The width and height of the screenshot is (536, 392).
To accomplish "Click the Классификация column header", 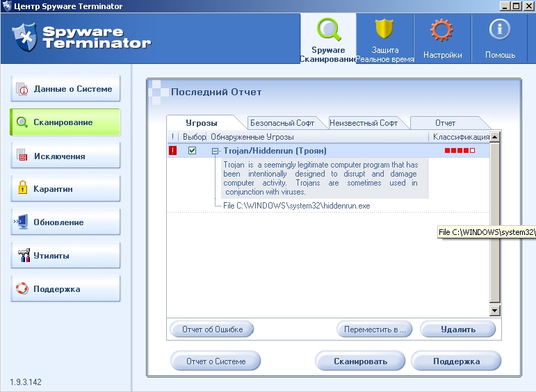I will (461, 137).
